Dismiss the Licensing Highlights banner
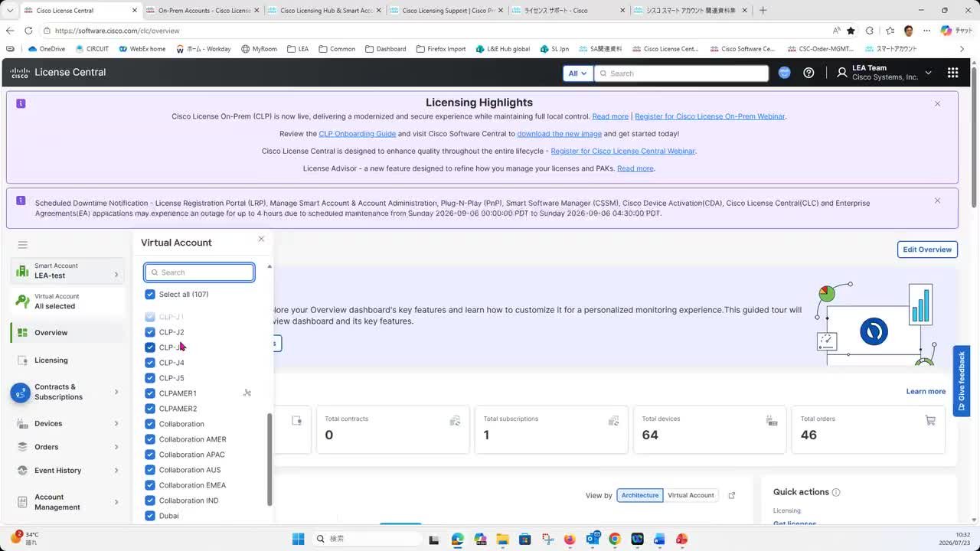This screenshot has height=551, width=980. [937, 103]
